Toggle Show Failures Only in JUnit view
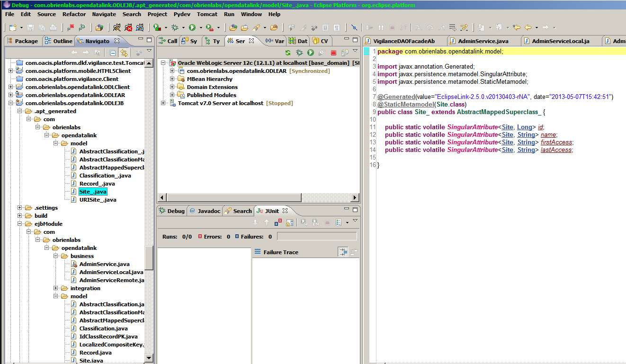The height and width of the screenshot is (364, 626). point(278,222)
